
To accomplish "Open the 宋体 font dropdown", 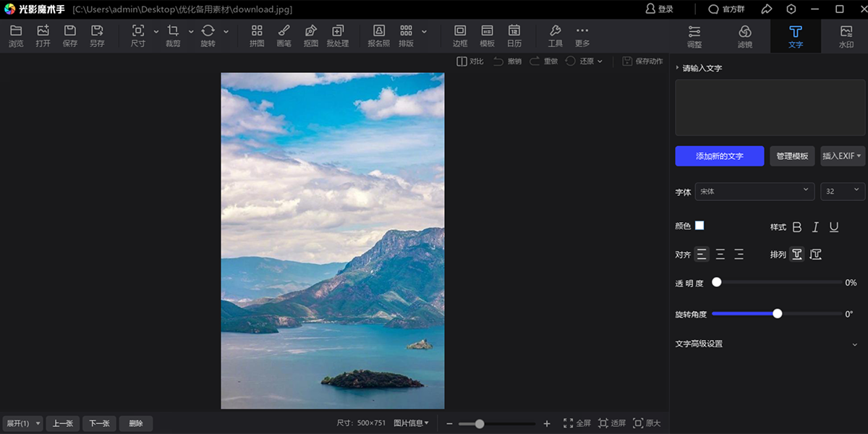I will click(754, 191).
